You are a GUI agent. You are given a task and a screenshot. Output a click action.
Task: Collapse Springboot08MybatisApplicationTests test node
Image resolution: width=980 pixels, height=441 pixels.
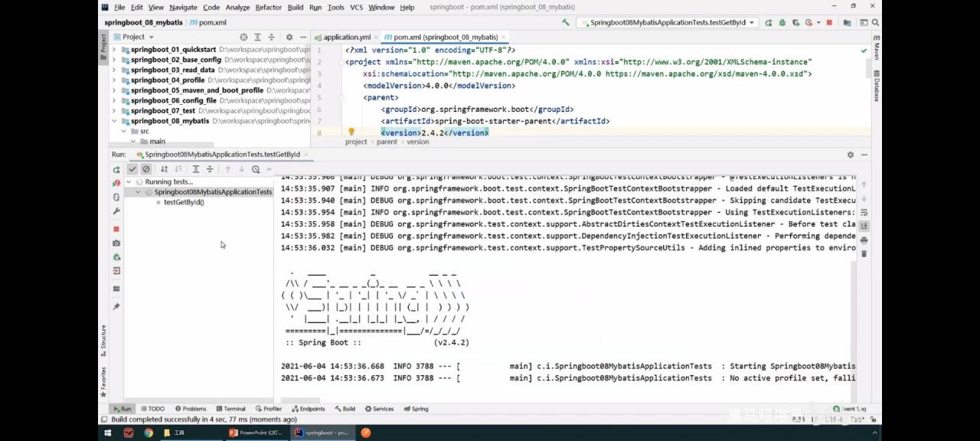138,192
